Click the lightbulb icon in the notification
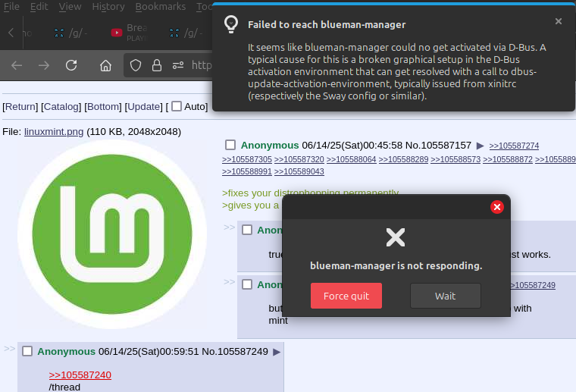 (231, 24)
